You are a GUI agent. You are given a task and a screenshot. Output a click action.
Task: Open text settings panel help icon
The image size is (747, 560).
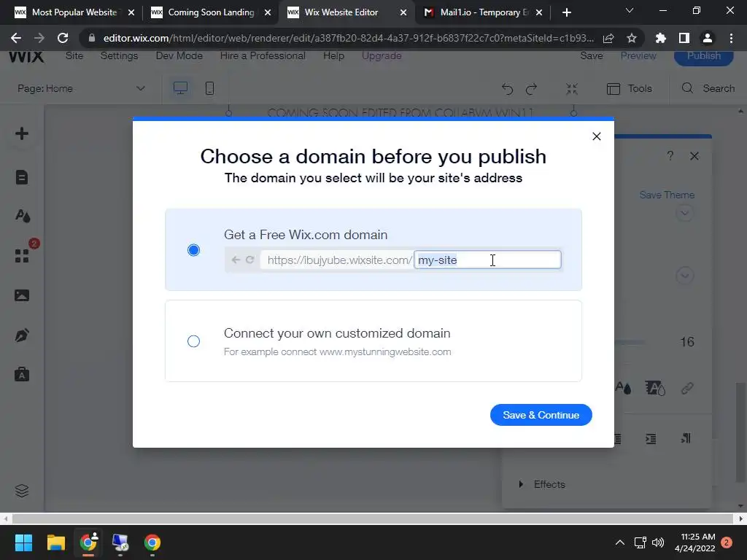(670, 156)
